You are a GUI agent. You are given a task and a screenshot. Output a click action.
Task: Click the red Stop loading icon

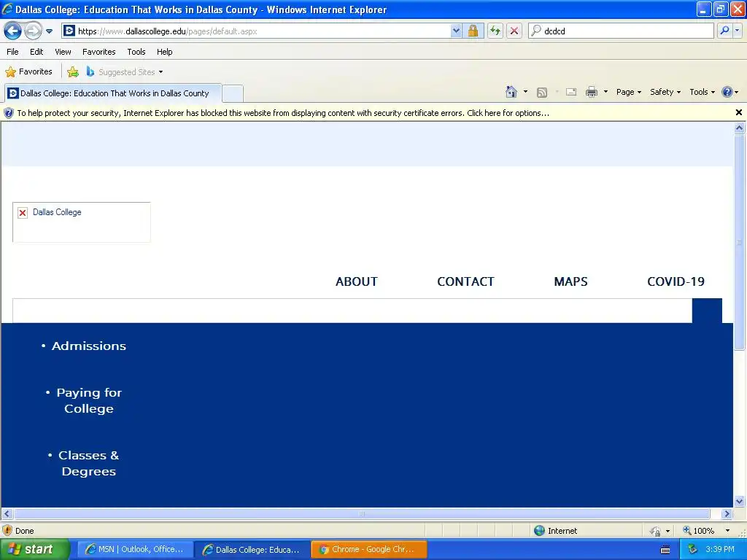[x=514, y=31]
